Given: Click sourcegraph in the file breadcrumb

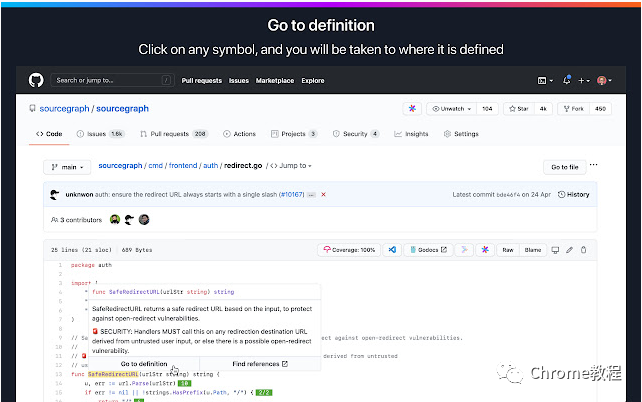Looking at the screenshot, I should click(120, 165).
